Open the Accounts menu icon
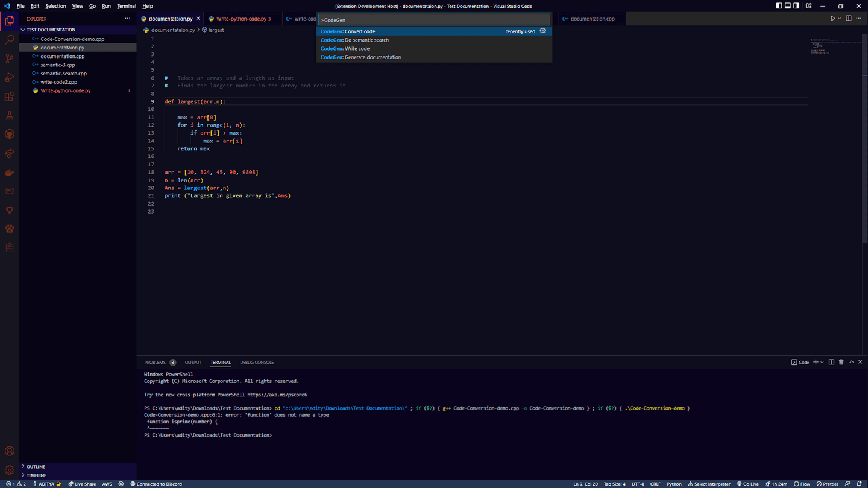This screenshot has width=868, height=488. (x=10, y=451)
